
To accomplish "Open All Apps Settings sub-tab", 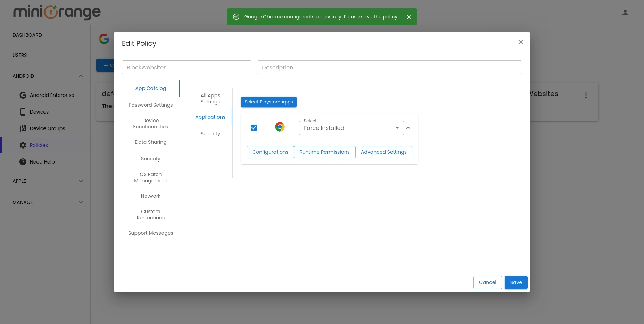I will click(x=210, y=99).
